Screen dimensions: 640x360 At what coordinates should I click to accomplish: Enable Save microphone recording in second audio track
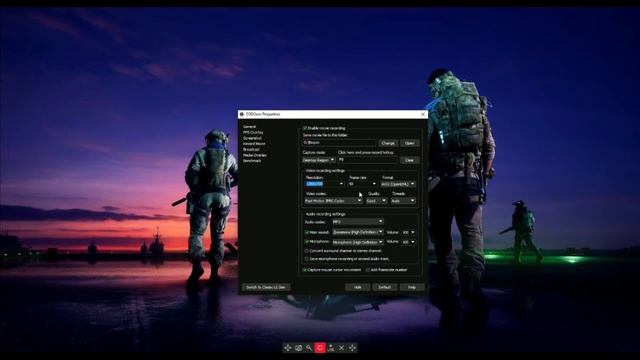tap(307, 259)
